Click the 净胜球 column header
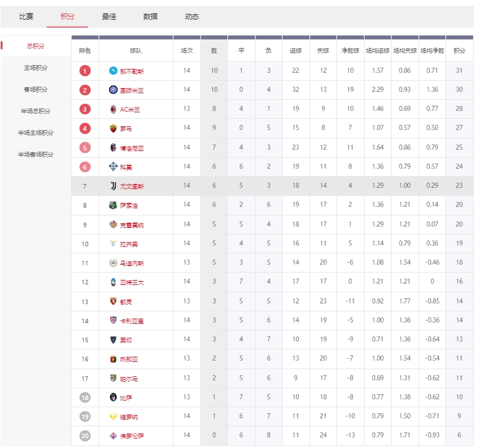The width and height of the screenshot is (479, 448). click(350, 51)
